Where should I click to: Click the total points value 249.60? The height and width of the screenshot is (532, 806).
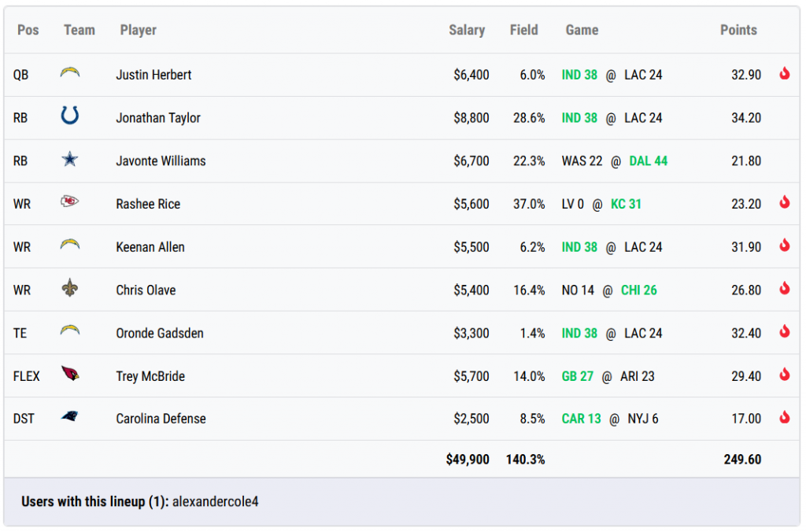click(x=742, y=459)
